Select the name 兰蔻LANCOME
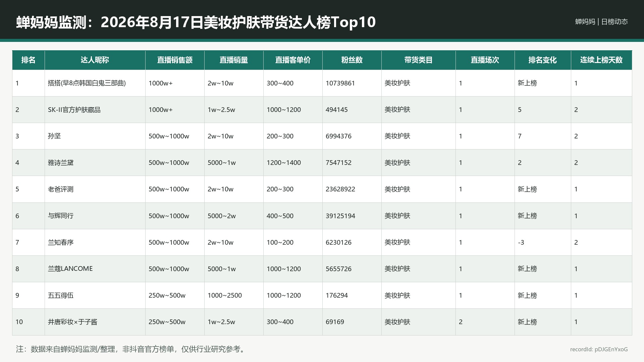 coord(70,269)
